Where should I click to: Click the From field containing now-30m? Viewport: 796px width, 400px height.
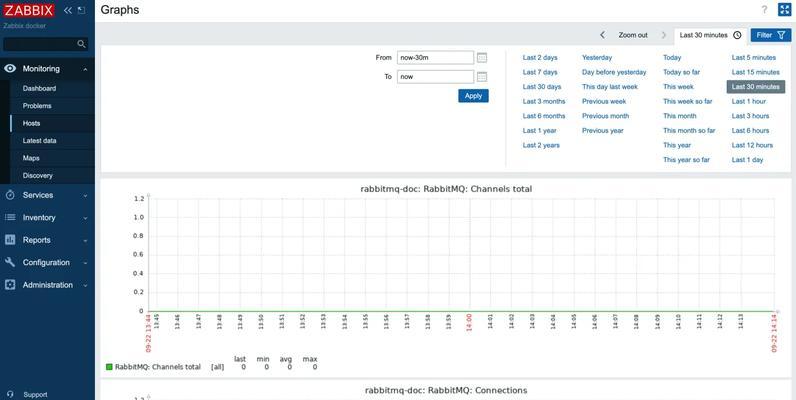435,58
